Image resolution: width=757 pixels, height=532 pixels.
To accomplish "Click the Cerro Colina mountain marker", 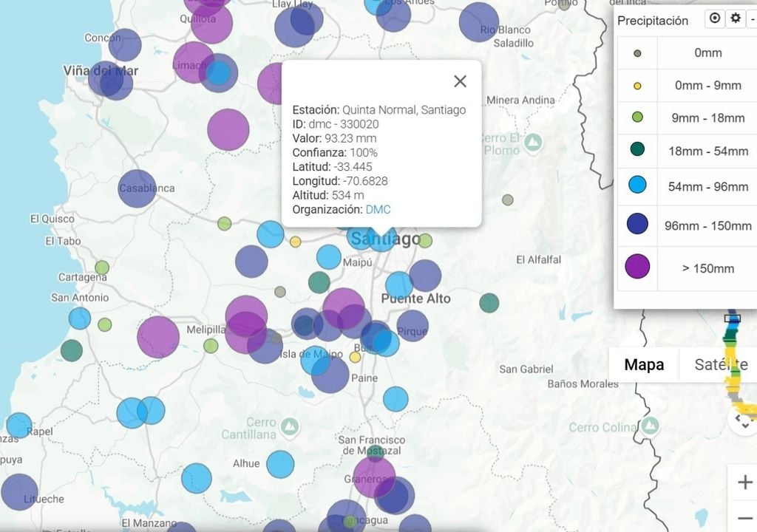I will click(650, 426).
